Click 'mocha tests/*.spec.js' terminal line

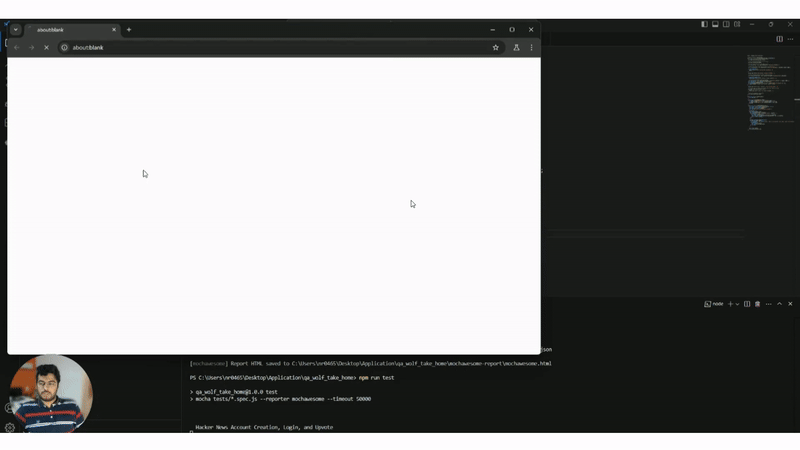283,399
